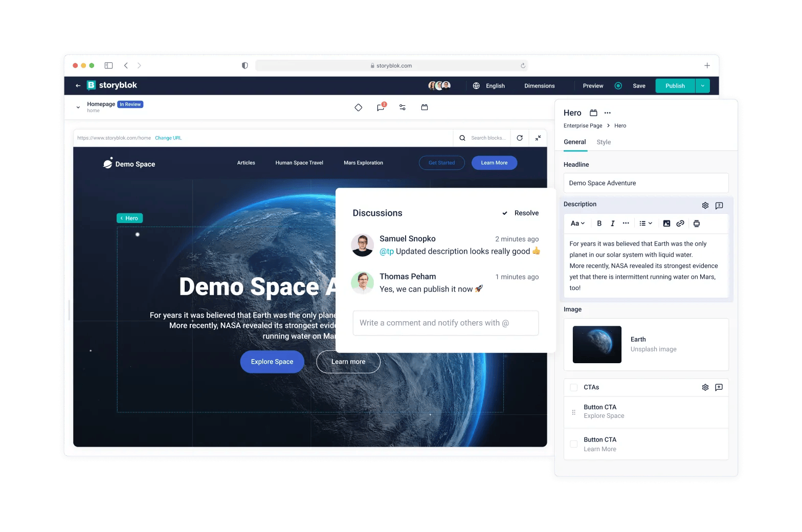Click the Get Started button
The image size is (802, 532).
442,163
